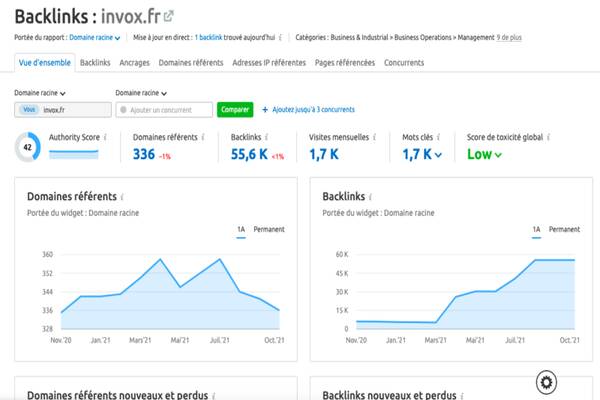
Task: Open the Pages référencées tab
Action: [x=345, y=63]
